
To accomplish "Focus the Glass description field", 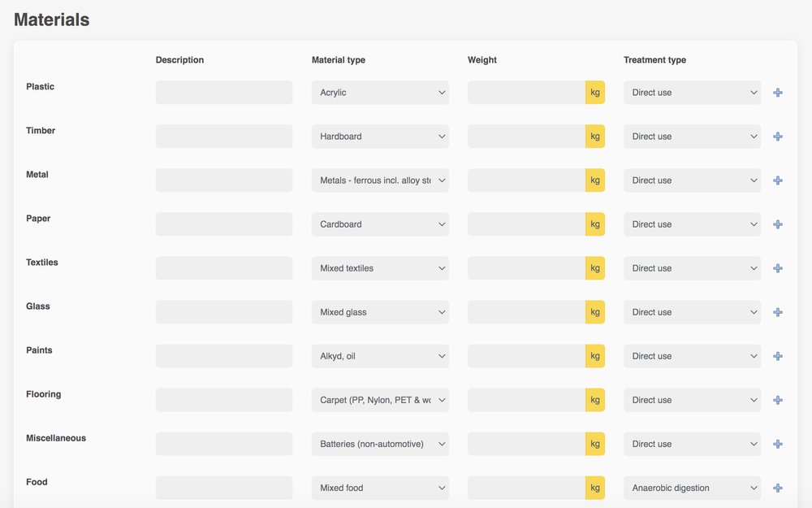I will 224,312.
